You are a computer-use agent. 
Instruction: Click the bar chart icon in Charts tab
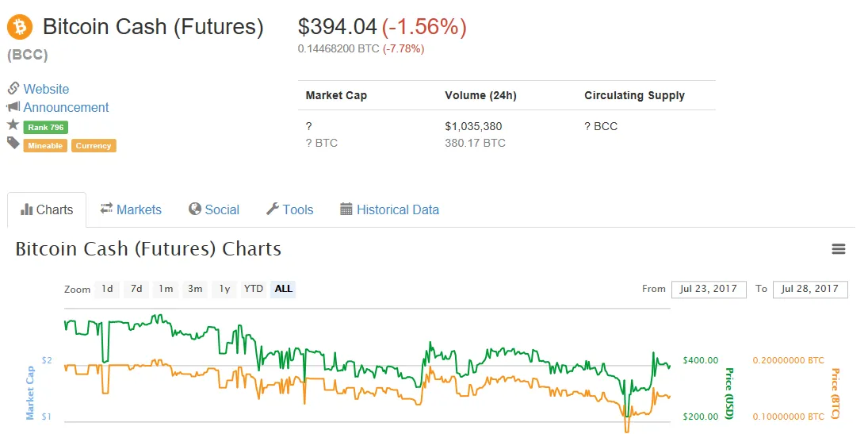click(26, 209)
